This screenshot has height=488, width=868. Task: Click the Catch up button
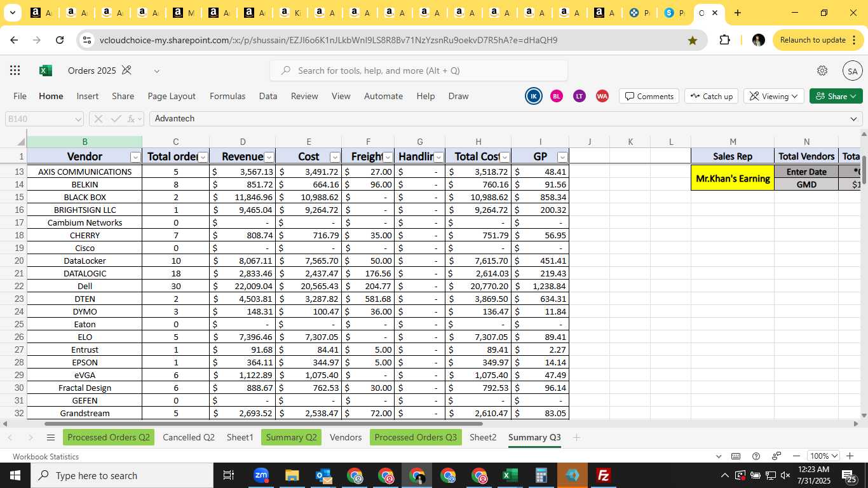[711, 96]
